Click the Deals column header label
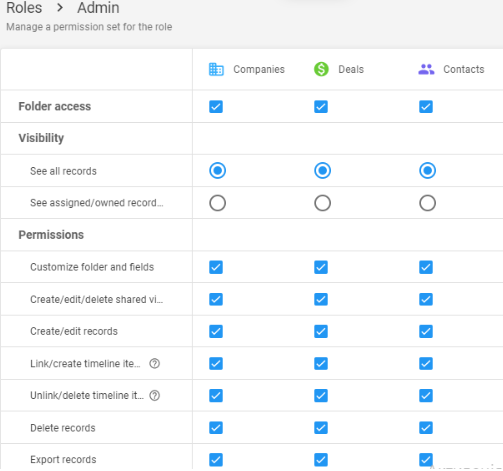Viewport: 503px width, 471px height. (x=351, y=69)
